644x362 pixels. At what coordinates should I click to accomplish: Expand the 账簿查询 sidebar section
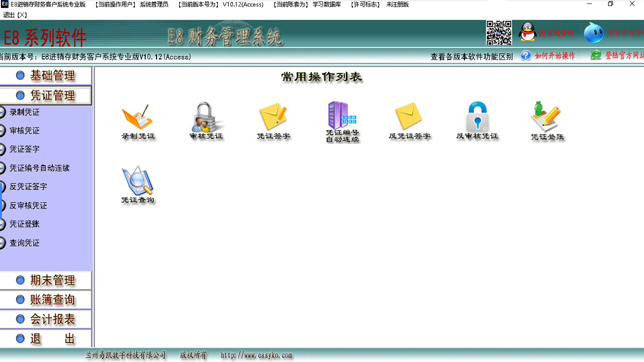tap(46, 300)
